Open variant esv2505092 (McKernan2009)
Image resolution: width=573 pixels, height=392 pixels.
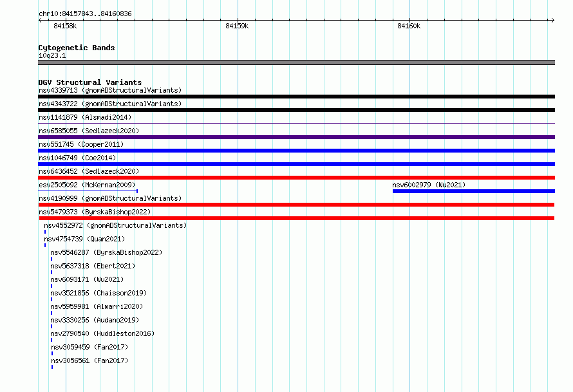pyautogui.click(x=87, y=185)
